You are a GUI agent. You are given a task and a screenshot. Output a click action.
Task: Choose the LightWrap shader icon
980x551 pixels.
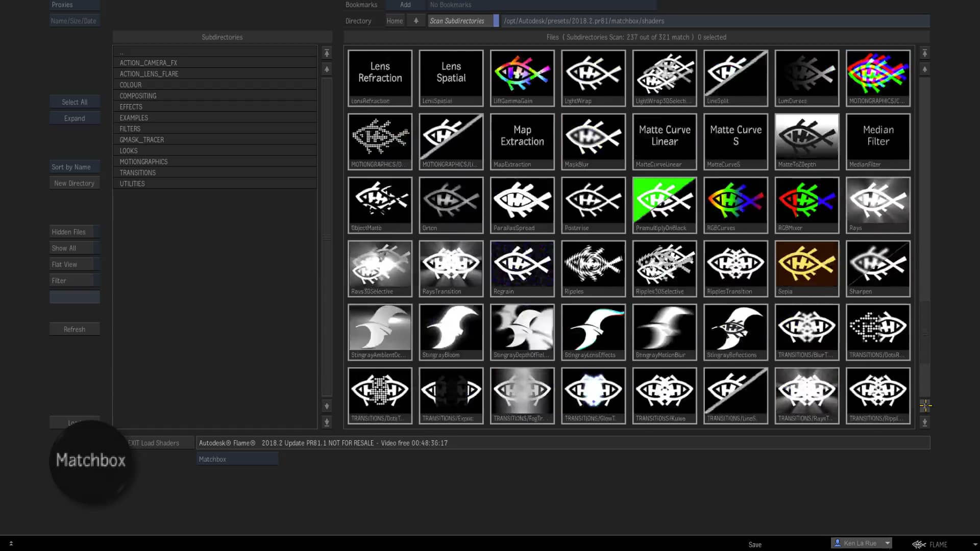tap(593, 78)
